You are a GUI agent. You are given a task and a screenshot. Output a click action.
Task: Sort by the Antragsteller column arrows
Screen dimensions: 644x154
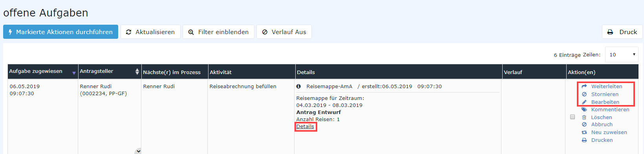(x=137, y=71)
